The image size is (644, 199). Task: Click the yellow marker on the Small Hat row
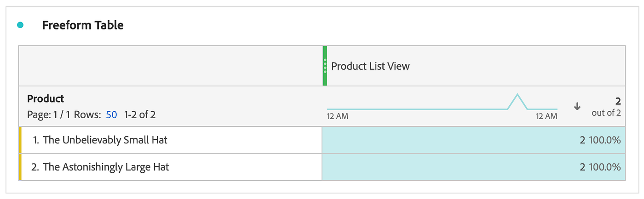point(20,140)
